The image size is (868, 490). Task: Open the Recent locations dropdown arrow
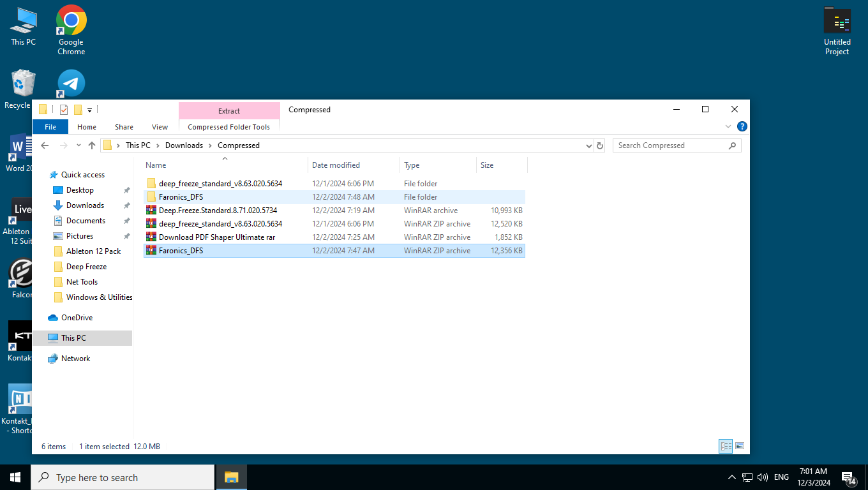pyautogui.click(x=79, y=145)
